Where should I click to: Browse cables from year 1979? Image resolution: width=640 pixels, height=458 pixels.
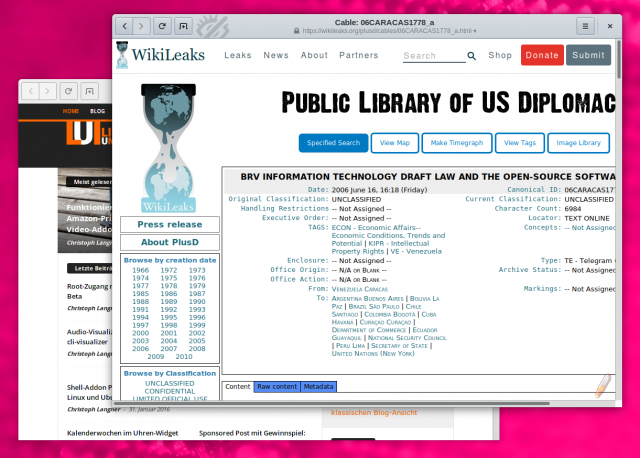tap(197, 286)
